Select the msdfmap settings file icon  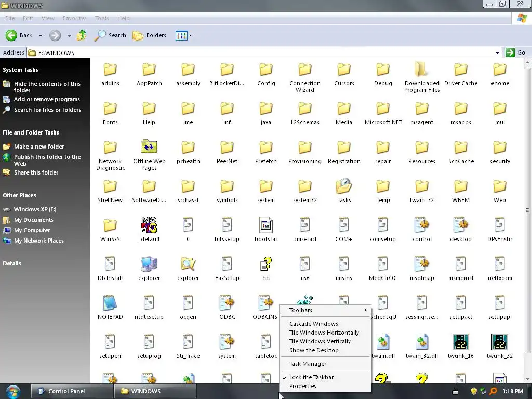coord(422,264)
